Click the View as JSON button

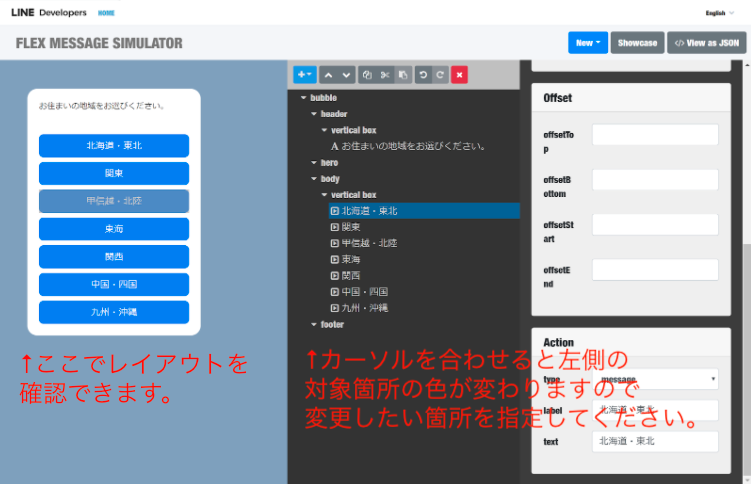(x=707, y=43)
